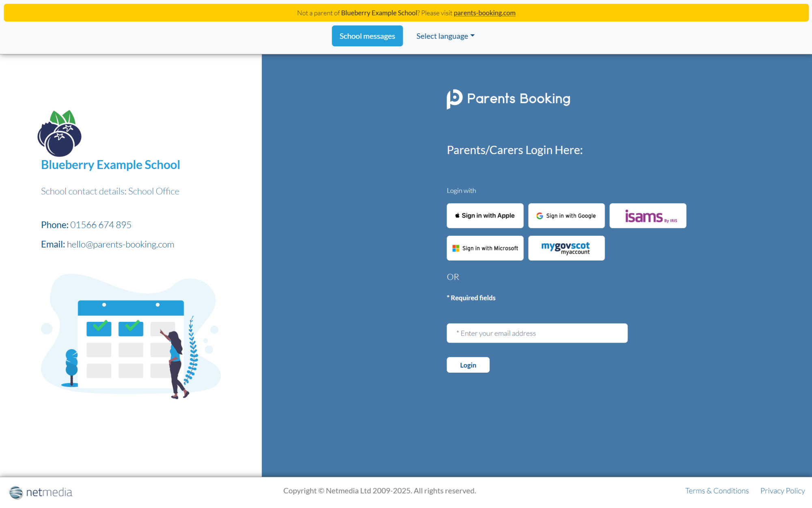The height and width of the screenshot is (508, 812).
Task: Click the hello@parents-booking.com email address
Action: [121, 244]
